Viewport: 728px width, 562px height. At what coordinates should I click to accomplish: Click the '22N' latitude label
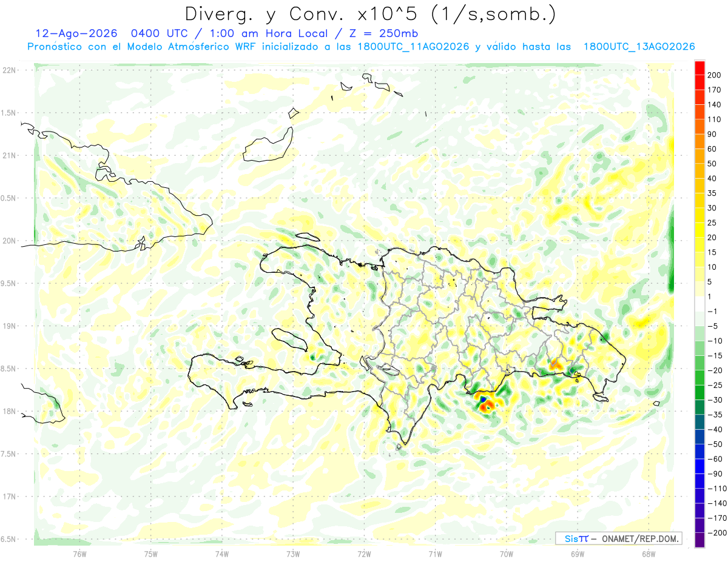tap(8, 70)
